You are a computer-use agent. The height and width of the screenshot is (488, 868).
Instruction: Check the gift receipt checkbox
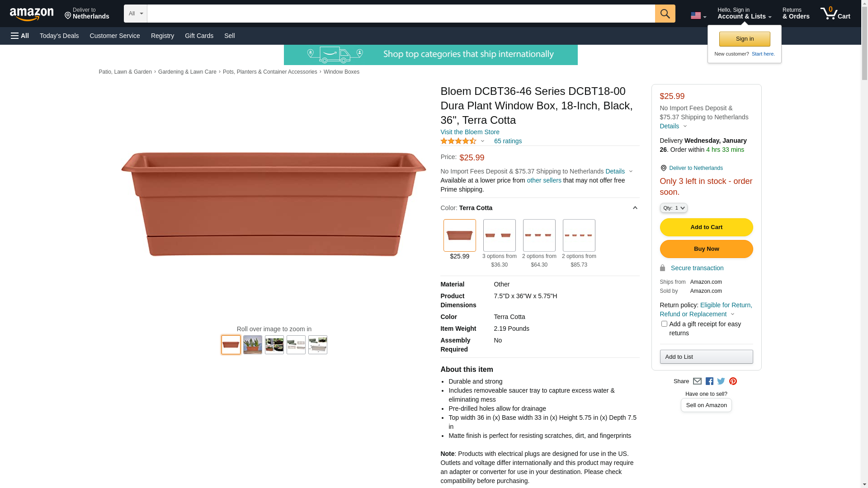point(664,324)
